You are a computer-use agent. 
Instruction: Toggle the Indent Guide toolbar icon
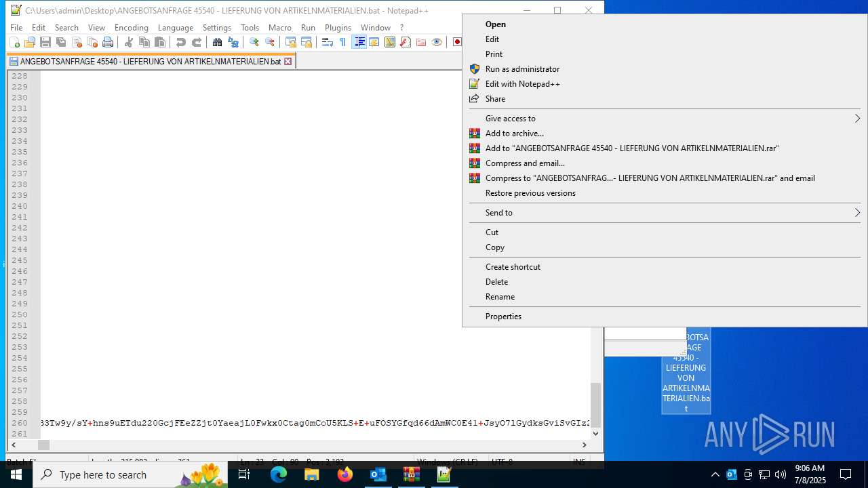(x=359, y=42)
